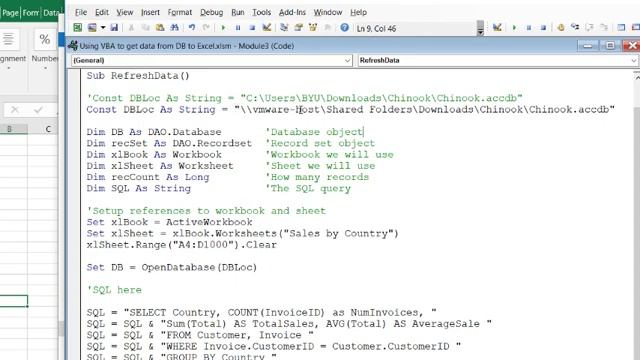This screenshot has height=360, width=640.
Task: Open the Run menu
Action: point(238,12)
